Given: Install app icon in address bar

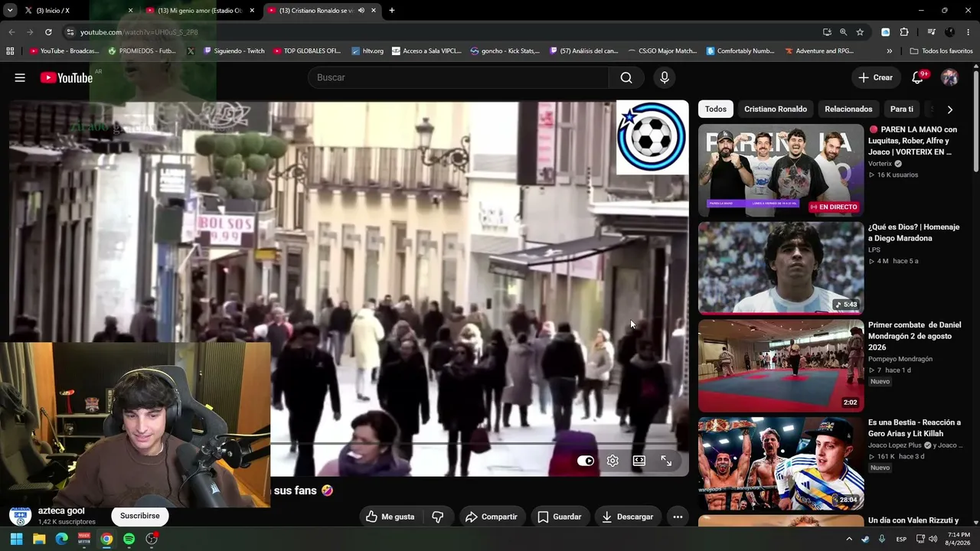Looking at the screenshot, I should [x=827, y=32].
